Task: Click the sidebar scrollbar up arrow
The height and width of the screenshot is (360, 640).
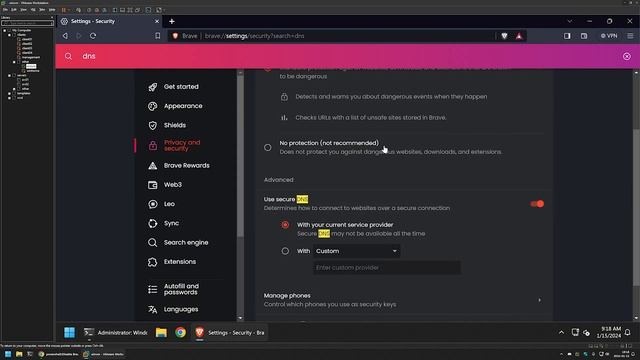Action: (240, 73)
